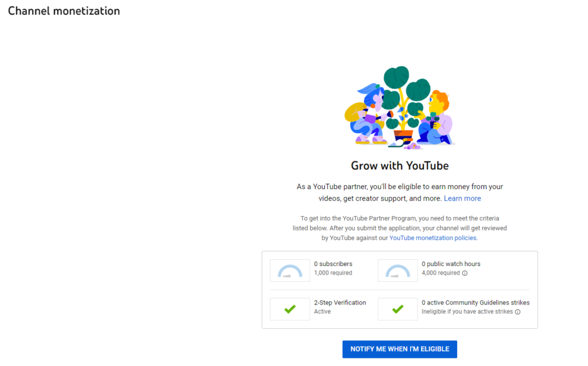Click the subscribers progress gauge icon
Image resolution: width=588 pixels, height=366 pixels.
[x=290, y=271]
